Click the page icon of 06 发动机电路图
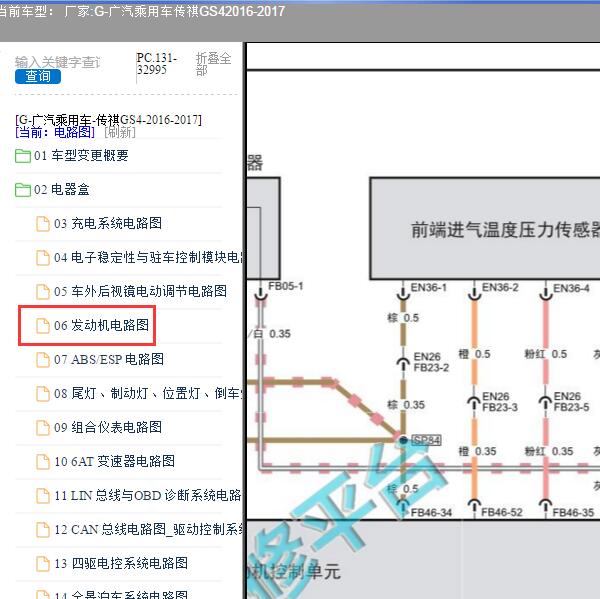The width and height of the screenshot is (600, 599). [43, 326]
